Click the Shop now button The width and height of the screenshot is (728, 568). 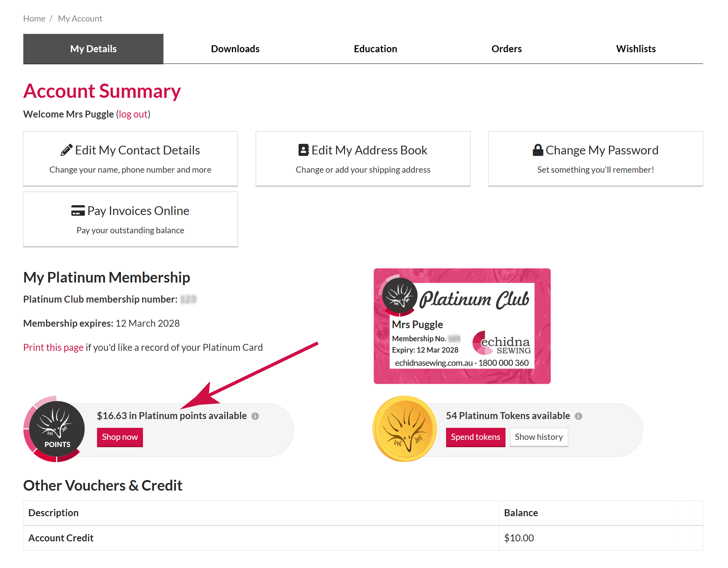click(x=120, y=437)
